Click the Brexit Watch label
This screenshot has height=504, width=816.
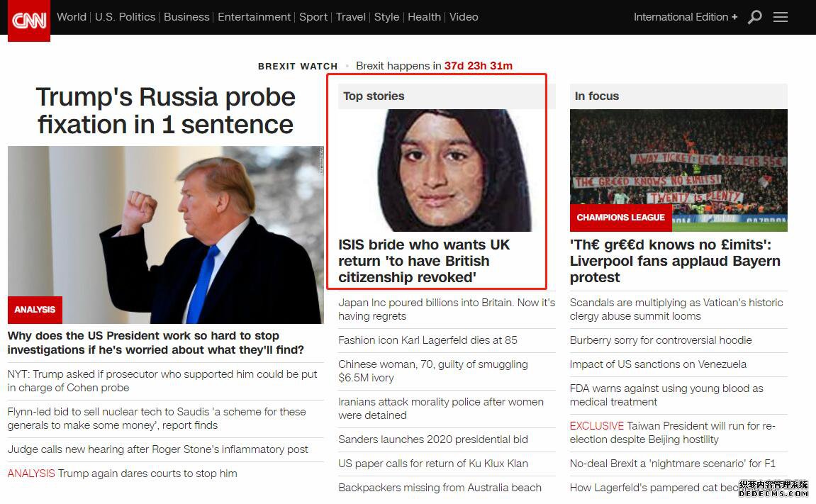(x=298, y=66)
